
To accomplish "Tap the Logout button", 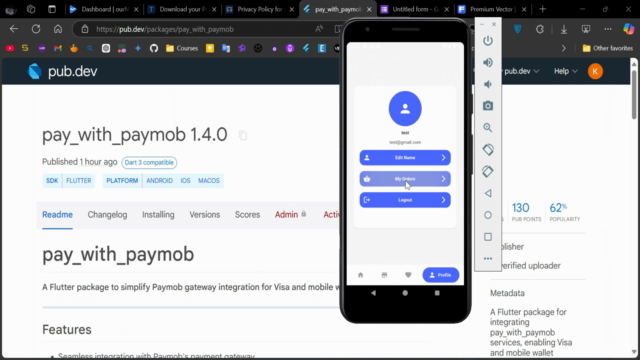I will coord(405,200).
